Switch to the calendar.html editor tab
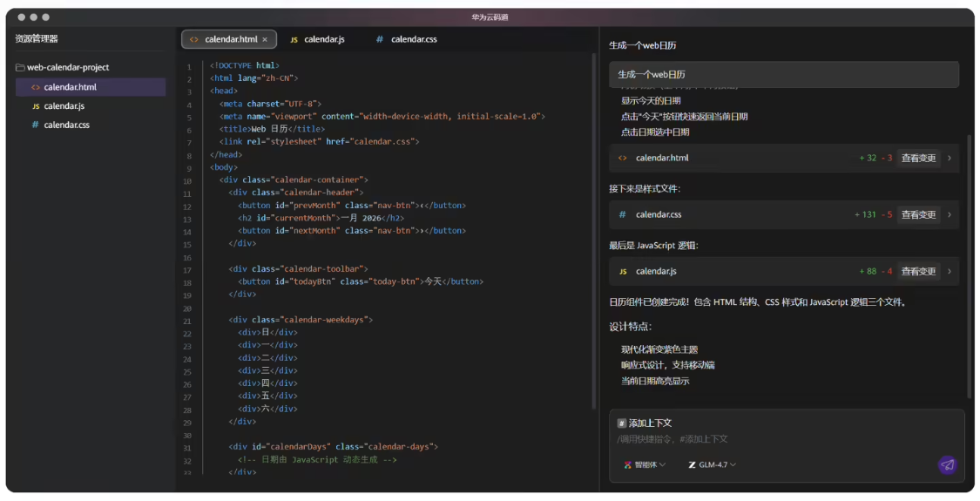The image size is (980, 501). (x=229, y=39)
